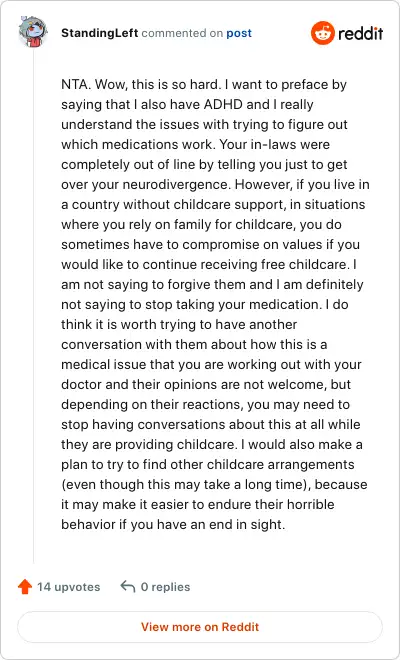
Task: Click the final line "behavior if you have"
Action: tap(173, 524)
